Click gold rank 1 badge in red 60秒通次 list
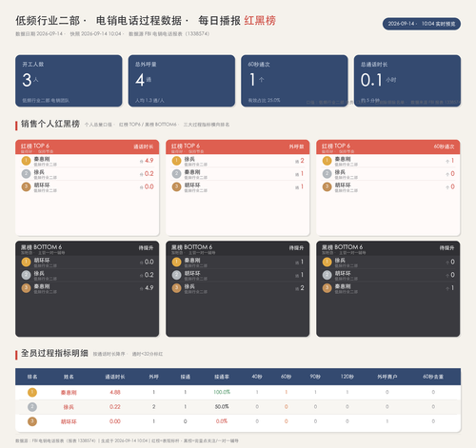476x448 pixels. click(327, 161)
